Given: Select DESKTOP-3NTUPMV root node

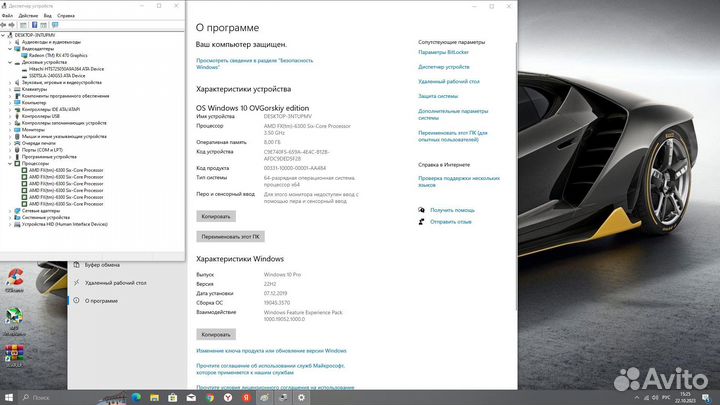Looking at the screenshot, I should click(34, 35).
